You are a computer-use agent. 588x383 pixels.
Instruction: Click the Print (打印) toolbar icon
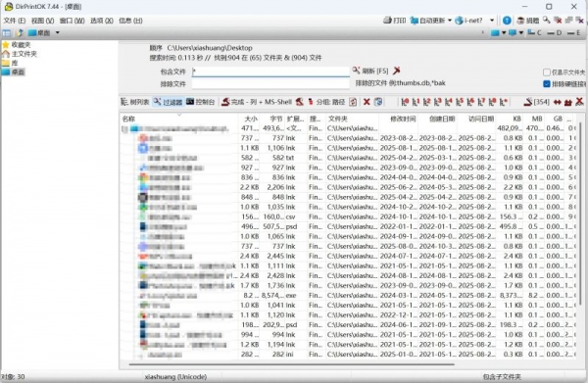pyautogui.click(x=387, y=21)
